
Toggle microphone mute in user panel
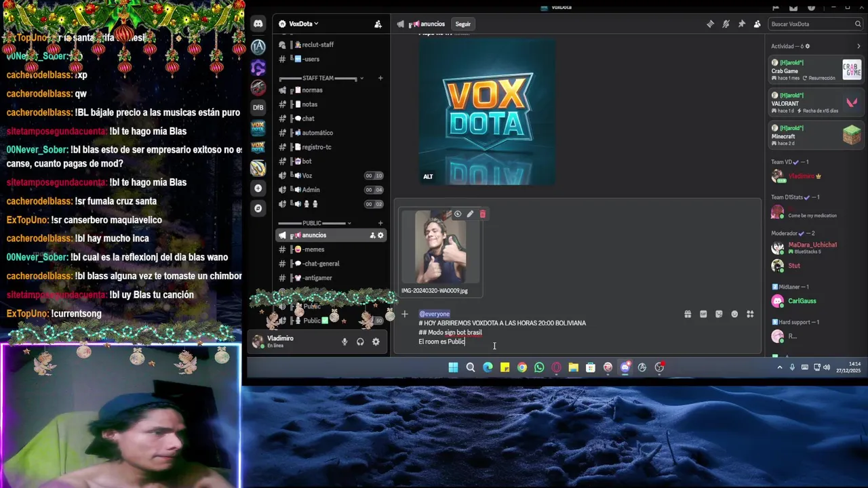click(344, 342)
